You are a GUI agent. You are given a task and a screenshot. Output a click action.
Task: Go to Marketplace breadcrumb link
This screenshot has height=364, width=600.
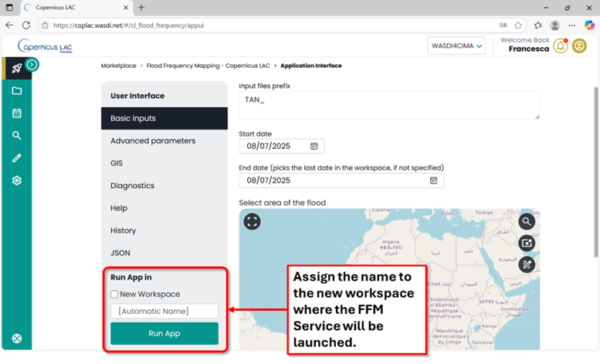coord(119,66)
